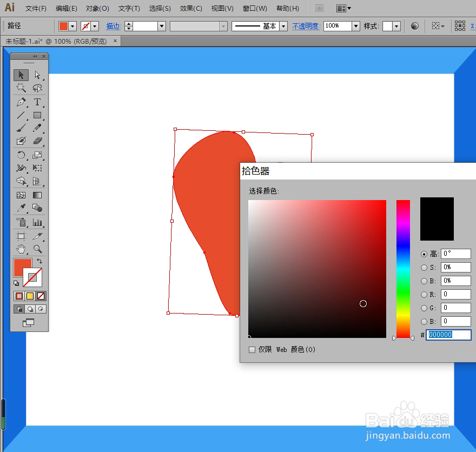Click the 不透明度 opacity link
The height and width of the screenshot is (452, 476).
pyautogui.click(x=306, y=26)
